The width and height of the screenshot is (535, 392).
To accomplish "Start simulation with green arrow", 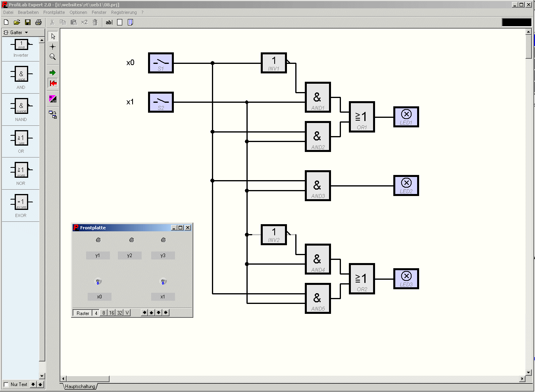I will tap(53, 73).
